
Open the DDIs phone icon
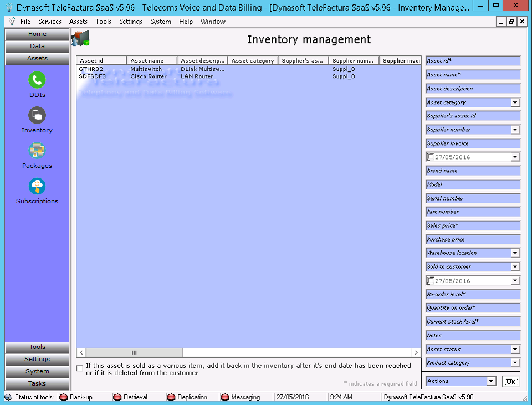[x=37, y=80]
